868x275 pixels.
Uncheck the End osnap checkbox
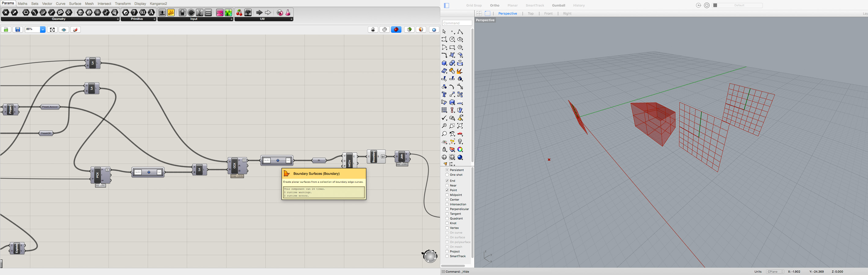(x=447, y=181)
